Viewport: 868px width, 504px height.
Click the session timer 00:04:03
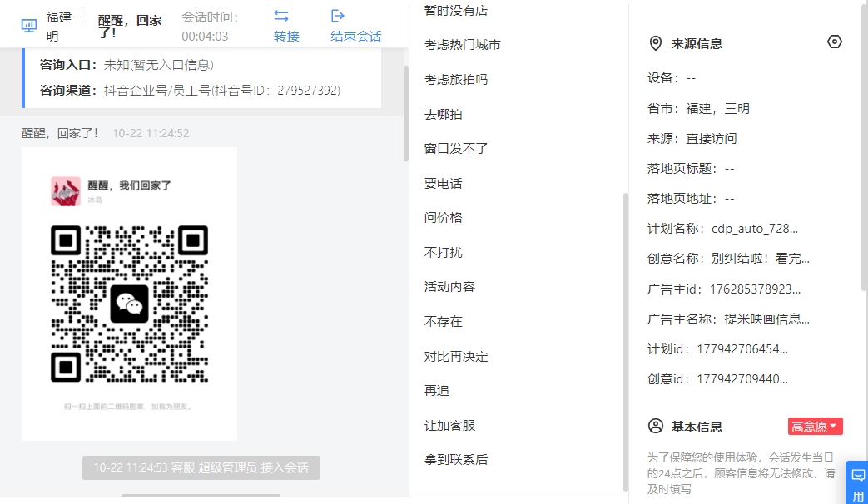coord(205,37)
